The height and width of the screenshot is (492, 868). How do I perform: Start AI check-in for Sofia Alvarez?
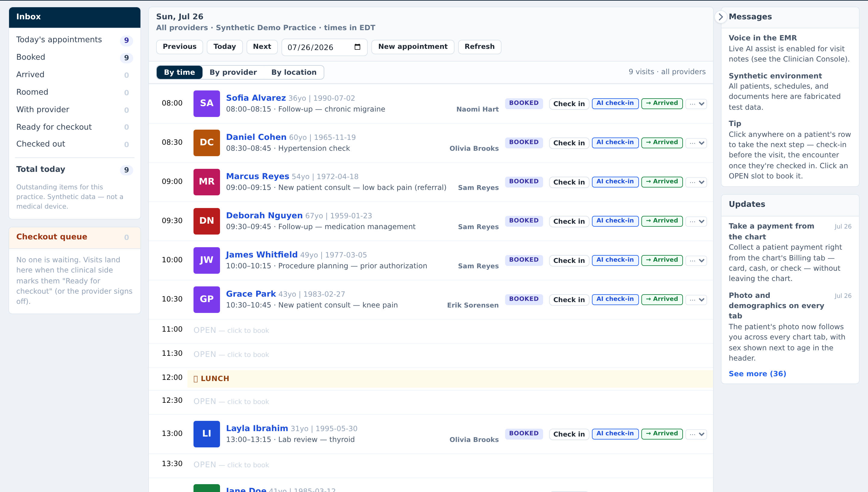click(615, 103)
